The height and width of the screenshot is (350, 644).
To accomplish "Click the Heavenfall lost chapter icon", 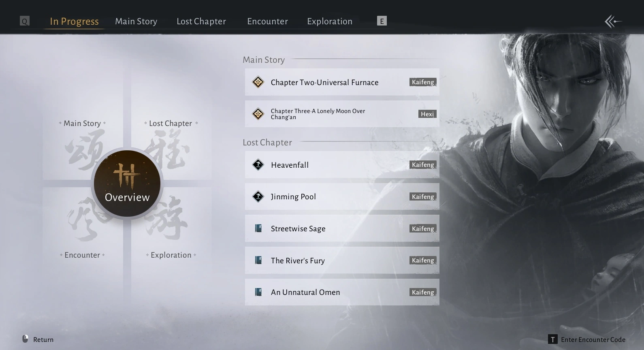I will click(258, 165).
